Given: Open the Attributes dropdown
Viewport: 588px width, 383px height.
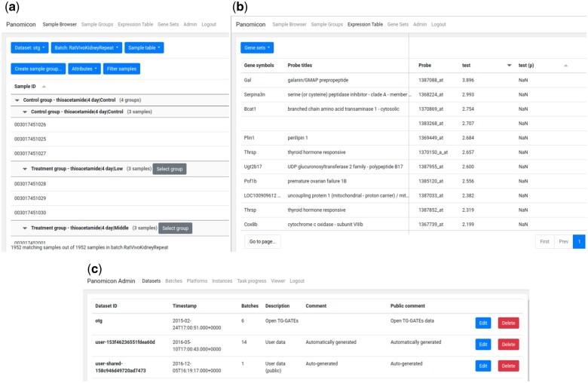Looking at the screenshot, I should [x=84, y=69].
